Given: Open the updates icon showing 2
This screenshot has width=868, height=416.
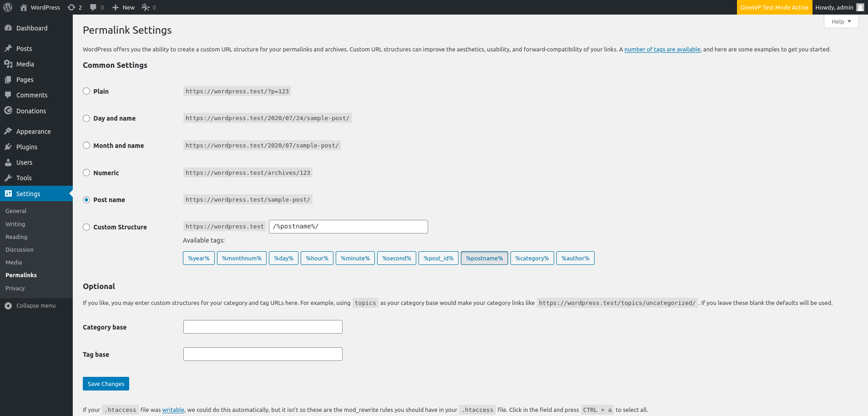Looking at the screenshot, I should tap(71, 7).
